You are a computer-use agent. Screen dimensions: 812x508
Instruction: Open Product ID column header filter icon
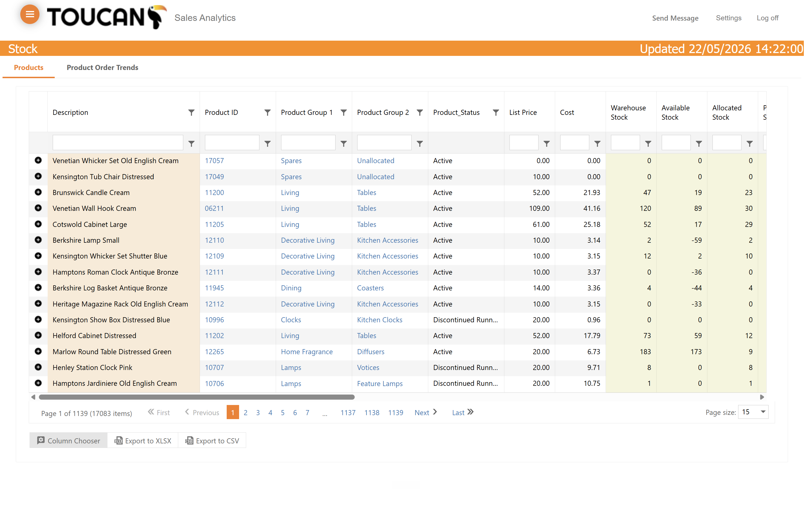267,113
